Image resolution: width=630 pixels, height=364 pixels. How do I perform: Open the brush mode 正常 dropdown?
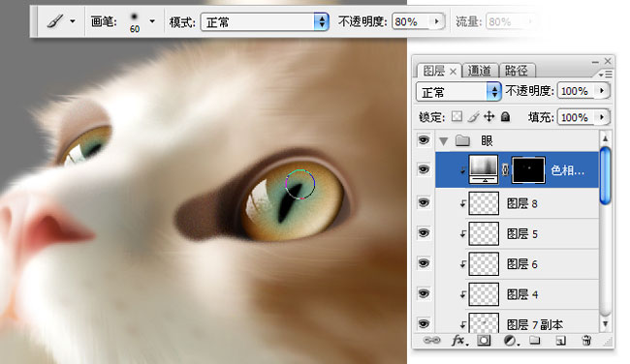pos(265,22)
